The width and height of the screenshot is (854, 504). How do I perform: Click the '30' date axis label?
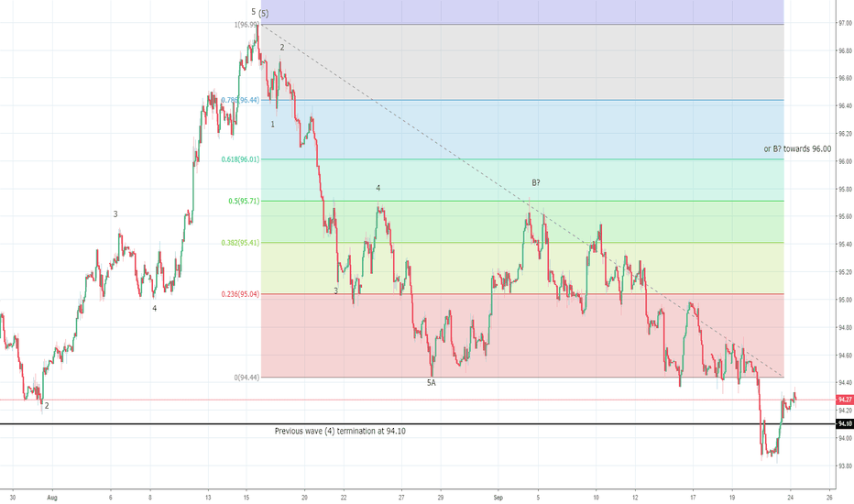13,498
